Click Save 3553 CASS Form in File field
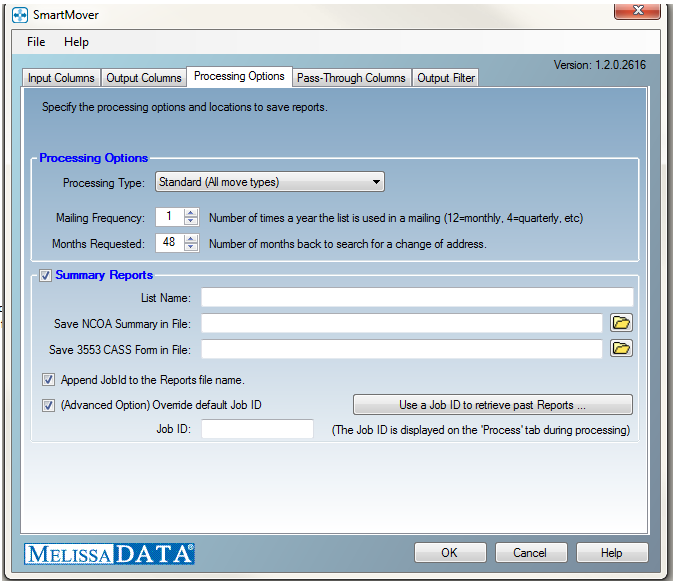Screen dimensions: 673x584 (x=402, y=349)
